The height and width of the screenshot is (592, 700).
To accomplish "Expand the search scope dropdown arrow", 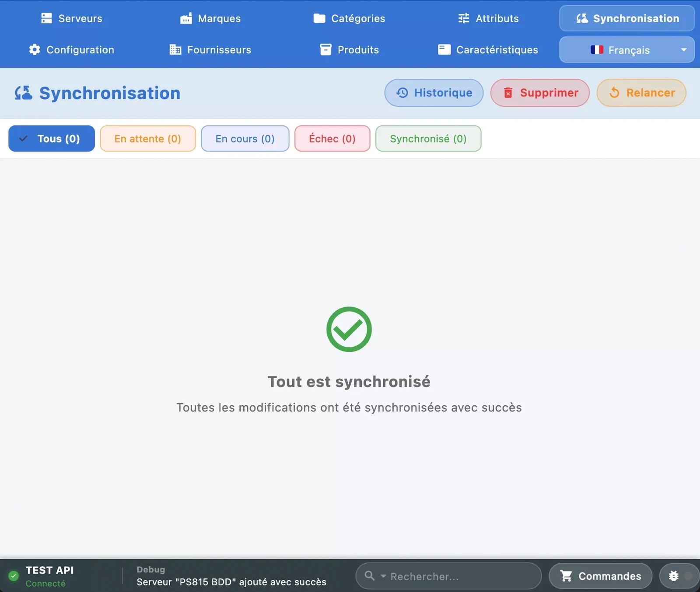I will click(383, 576).
